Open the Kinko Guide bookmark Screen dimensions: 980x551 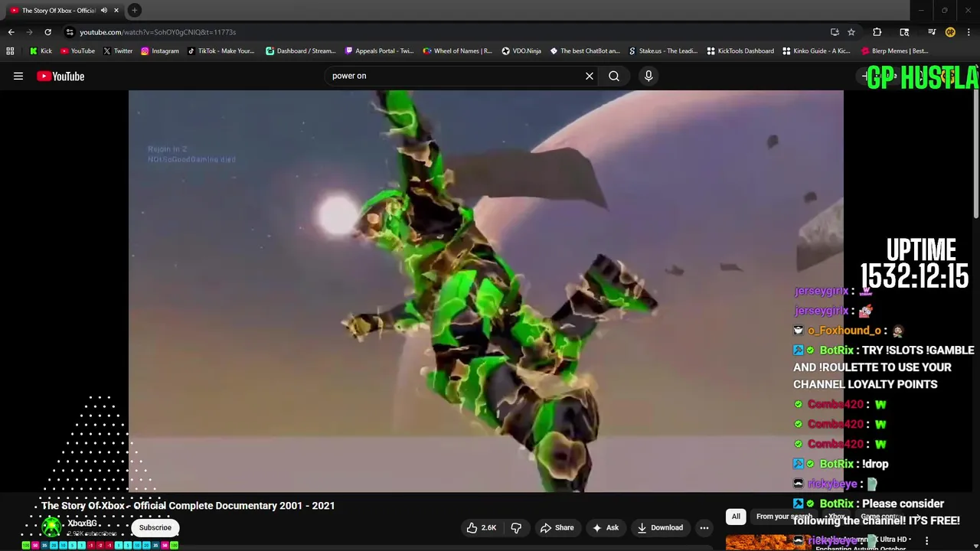point(816,51)
